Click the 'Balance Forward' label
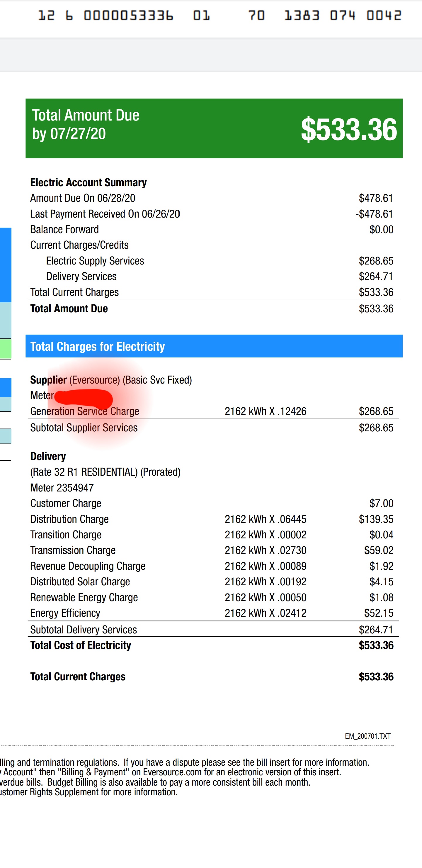This screenshot has height=868, width=422. (x=64, y=230)
